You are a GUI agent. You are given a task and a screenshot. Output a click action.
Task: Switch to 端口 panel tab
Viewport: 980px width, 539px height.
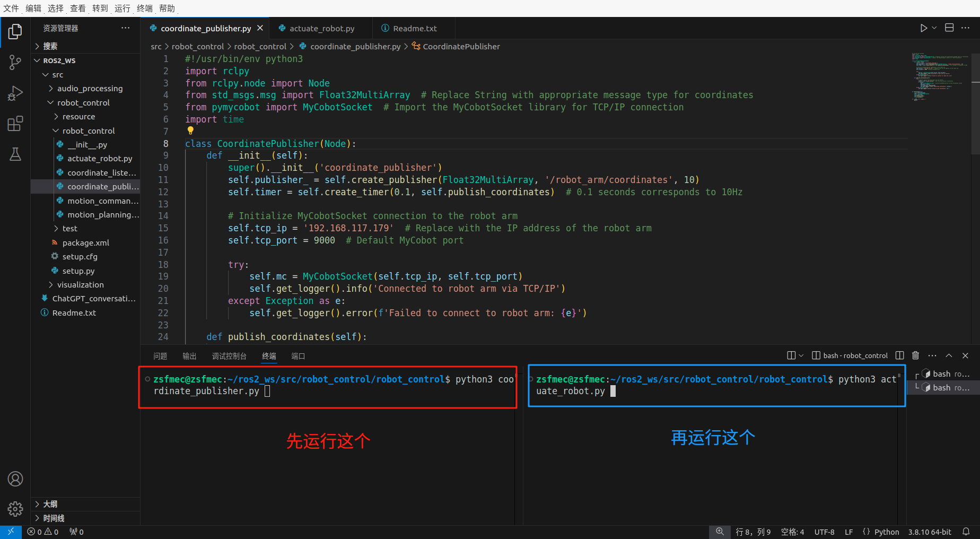298,356
